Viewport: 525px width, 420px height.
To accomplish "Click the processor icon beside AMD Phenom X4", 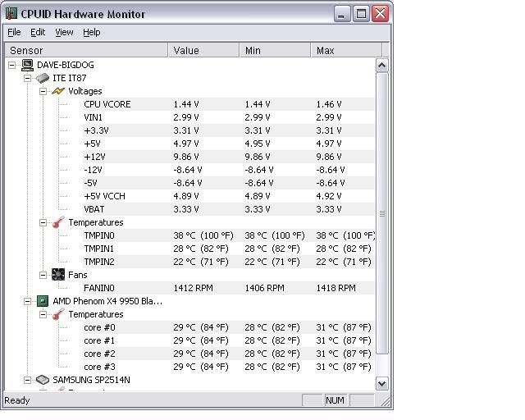I will (43, 301).
